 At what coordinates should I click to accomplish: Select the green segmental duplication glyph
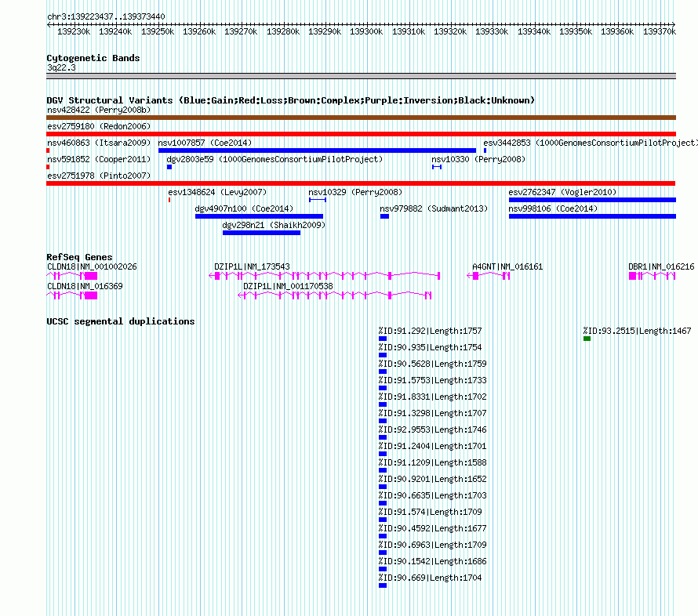pos(587,339)
